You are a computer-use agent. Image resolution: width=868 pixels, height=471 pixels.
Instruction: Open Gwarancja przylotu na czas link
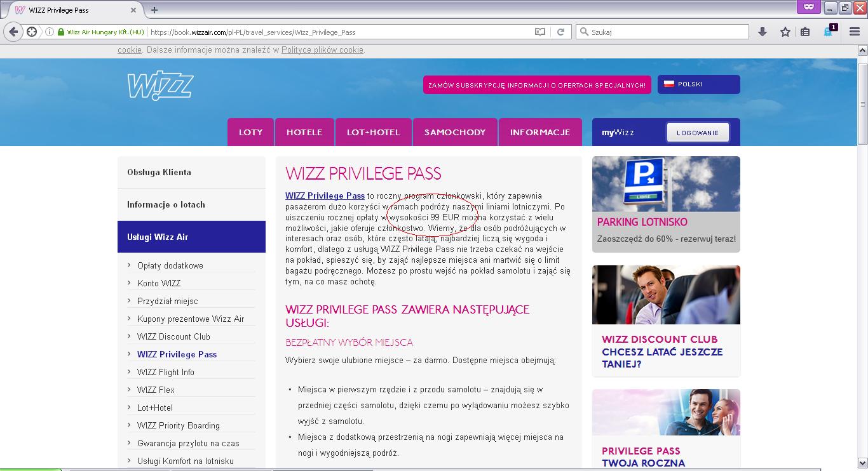(188, 443)
